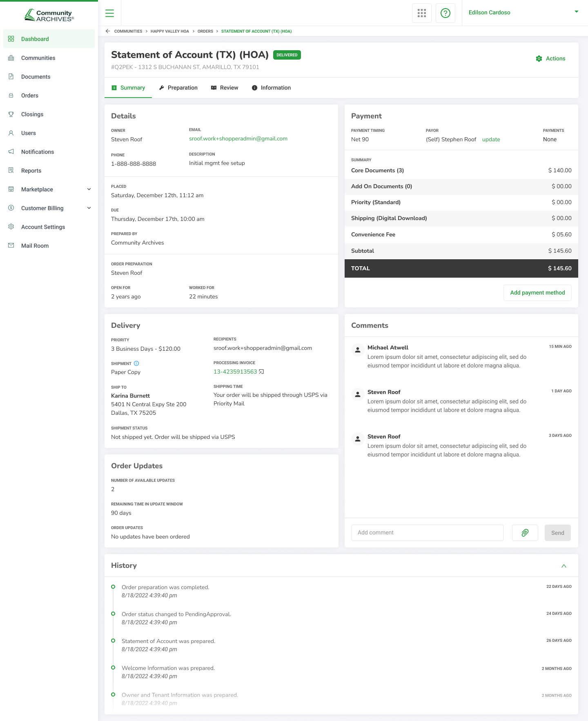
Task: Open the processing invoice external link icon
Action: coord(262,372)
